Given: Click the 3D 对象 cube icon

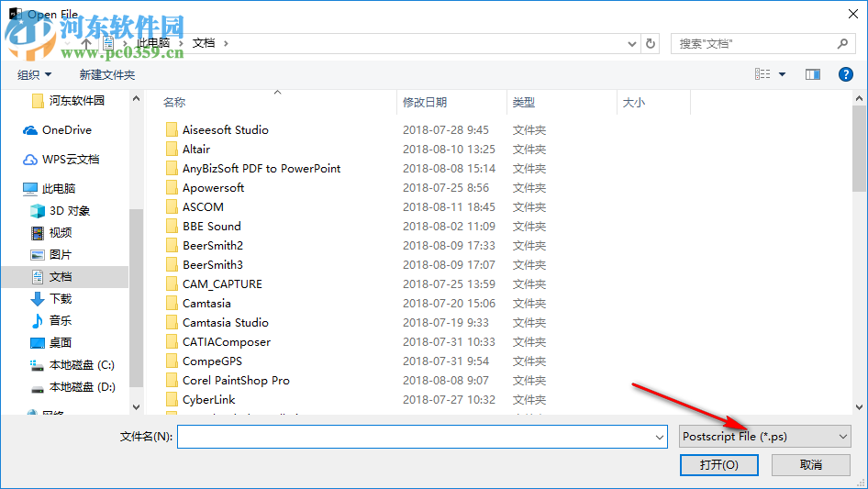Looking at the screenshot, I should click(37, 211).
